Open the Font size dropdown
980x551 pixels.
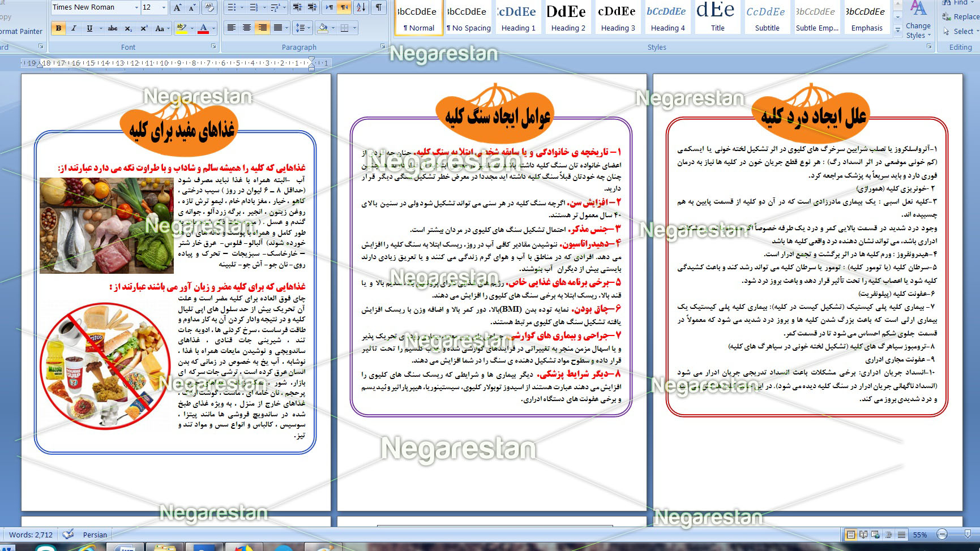pos(164,7)
